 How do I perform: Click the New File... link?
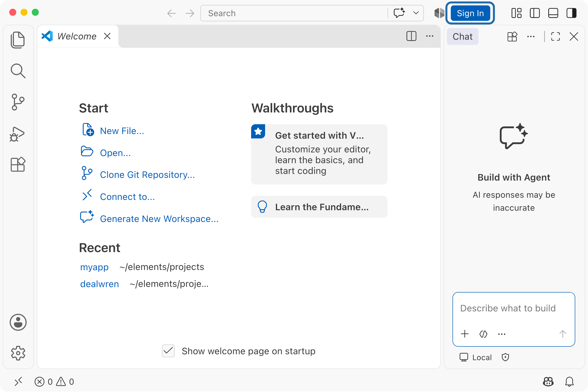122,131
